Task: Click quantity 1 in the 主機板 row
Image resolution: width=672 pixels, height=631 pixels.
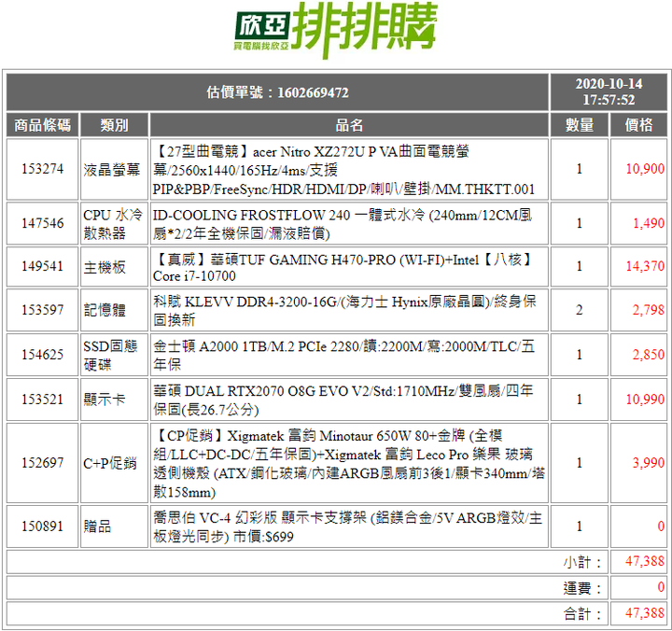Action: point(580,267)
